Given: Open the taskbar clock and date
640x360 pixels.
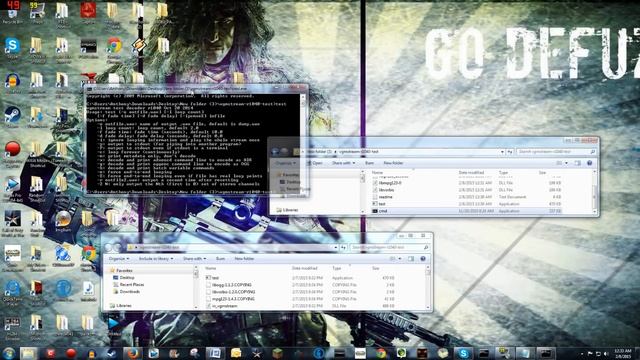Looking at the screenshot, I should 623,353.
